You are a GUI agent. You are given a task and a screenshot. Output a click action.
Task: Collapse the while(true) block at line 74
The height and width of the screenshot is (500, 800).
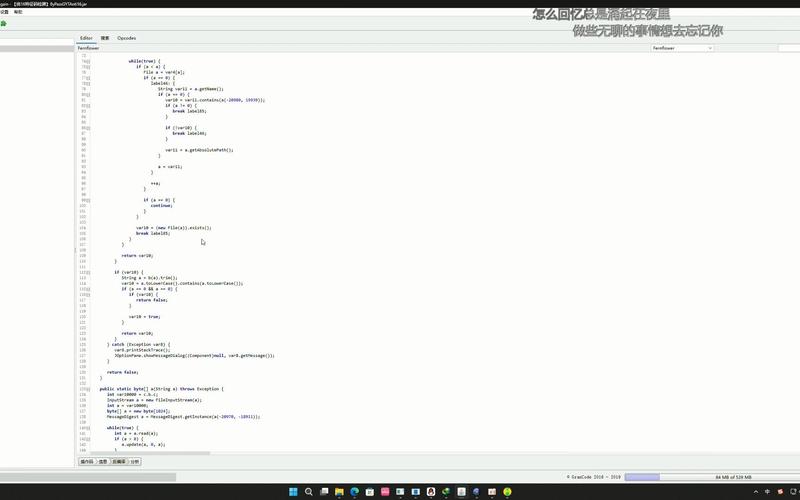[x=88, y=61]
